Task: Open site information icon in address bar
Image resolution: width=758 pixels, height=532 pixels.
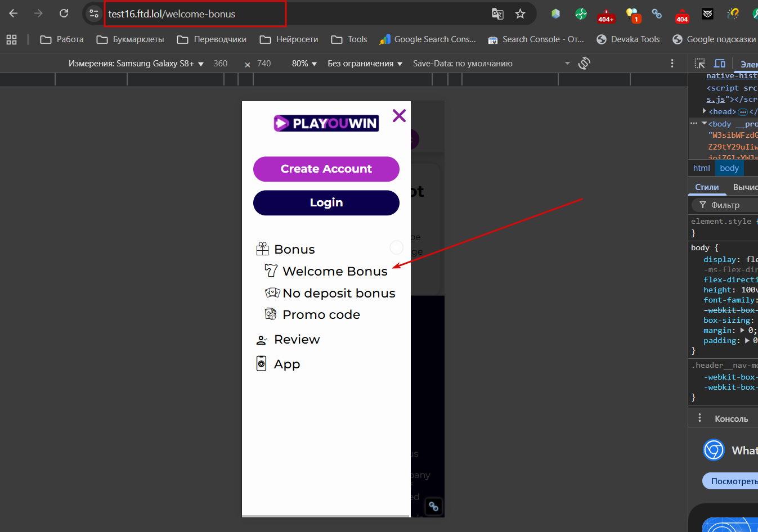Action: (94, 13)
